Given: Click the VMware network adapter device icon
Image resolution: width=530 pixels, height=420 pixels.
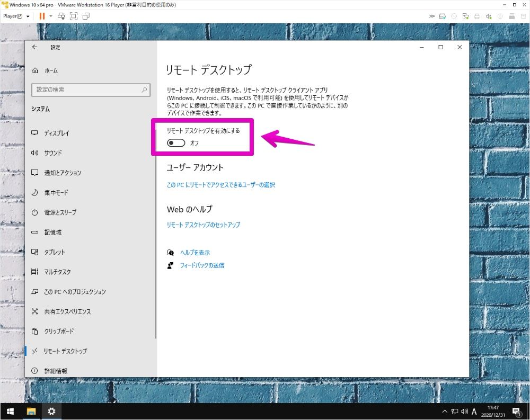Looking at the screenshot, I should [465, 16].
